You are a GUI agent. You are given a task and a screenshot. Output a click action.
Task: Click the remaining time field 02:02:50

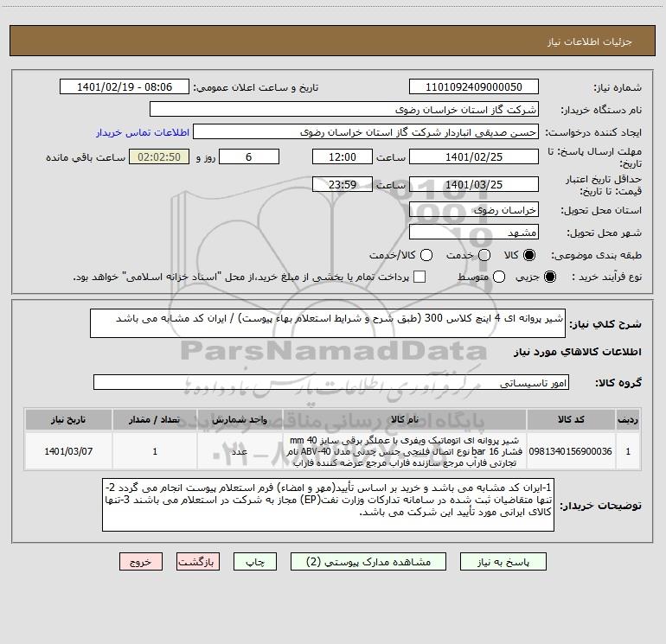tap(159, 156)
